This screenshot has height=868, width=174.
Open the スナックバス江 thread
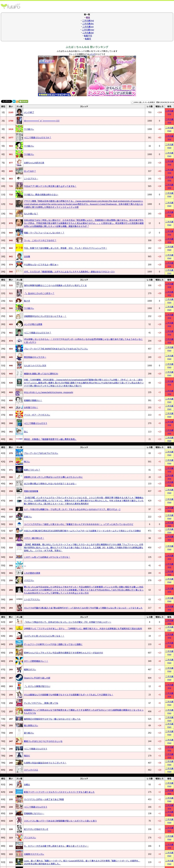click(31, 770)
